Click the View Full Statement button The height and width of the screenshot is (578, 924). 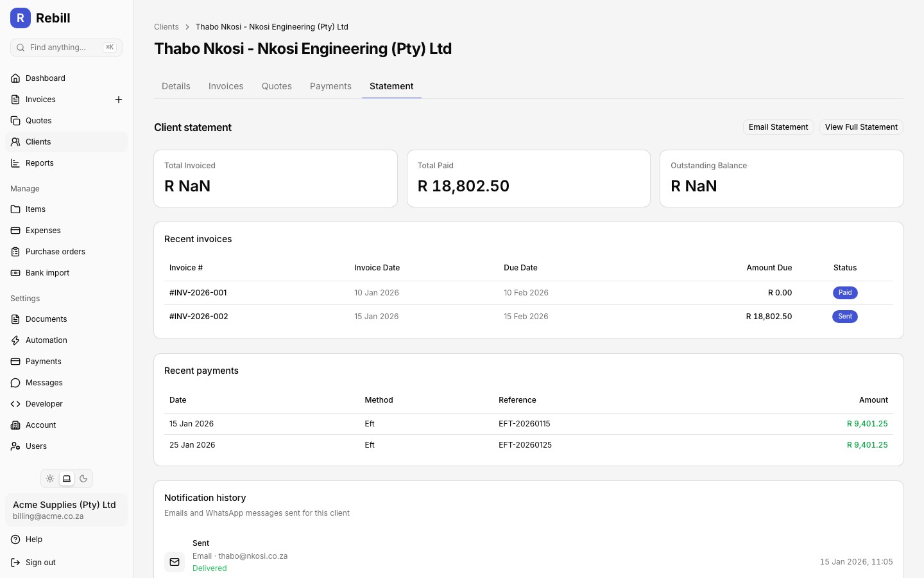click(x=861, y=127)
